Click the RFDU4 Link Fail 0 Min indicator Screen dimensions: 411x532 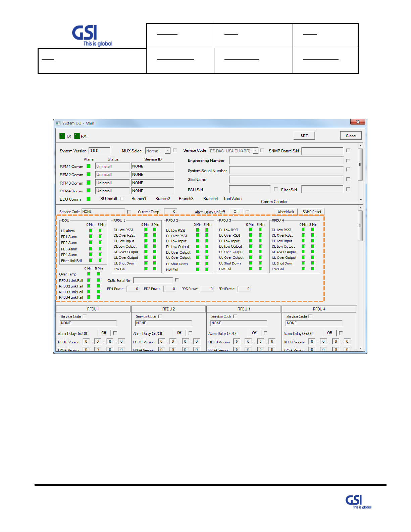tap(89, 297)
